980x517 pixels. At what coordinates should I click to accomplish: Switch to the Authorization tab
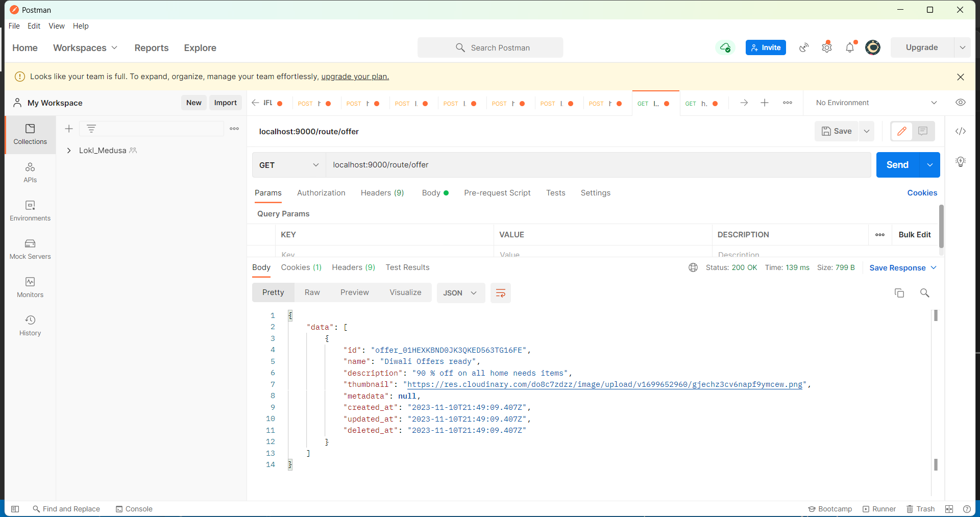tap(321, 193)
